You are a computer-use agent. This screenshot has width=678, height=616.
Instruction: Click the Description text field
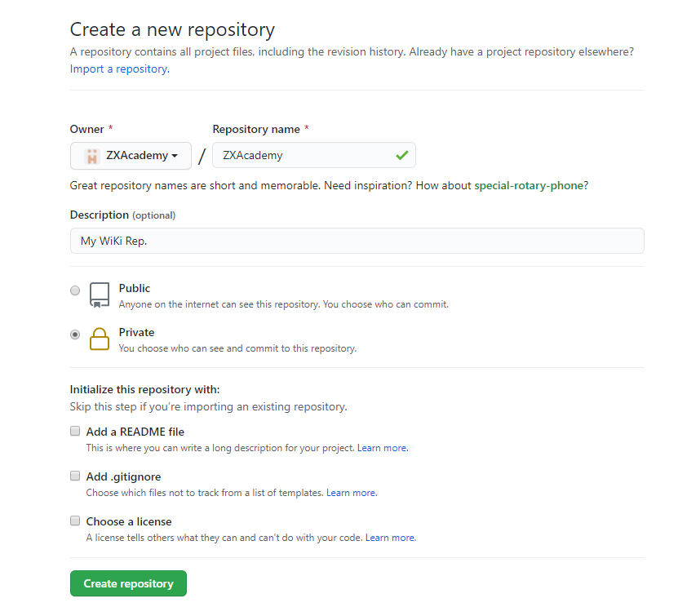pyautogui.click(x=357, y=240)
